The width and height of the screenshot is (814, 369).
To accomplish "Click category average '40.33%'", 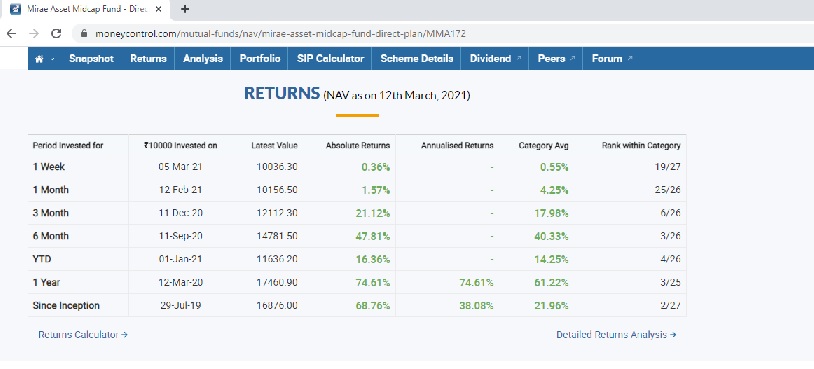I will (x=551, y=236).
